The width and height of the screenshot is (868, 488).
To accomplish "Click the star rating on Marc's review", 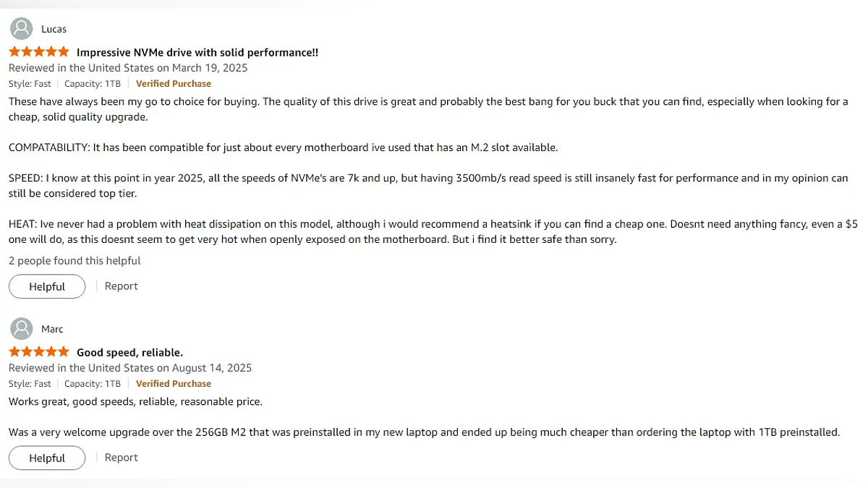I will 39,352.
